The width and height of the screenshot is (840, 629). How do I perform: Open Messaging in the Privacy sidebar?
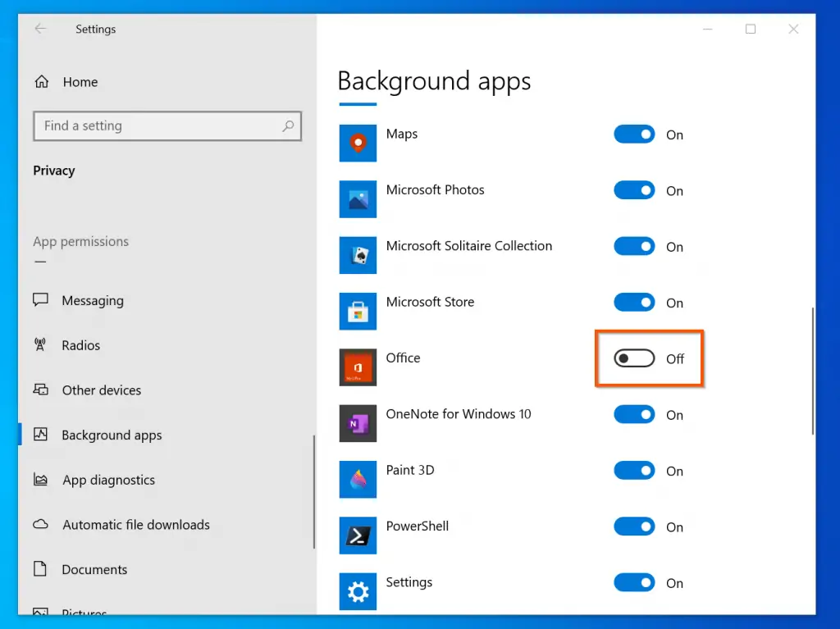coord(93,301)
